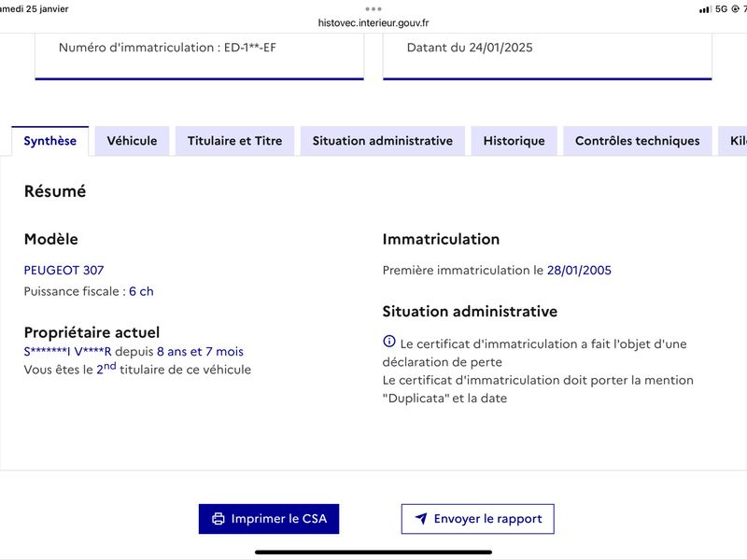
Task: Click the Numéro d'immatriculation ED-1**-EF text
Action: coord(167,48)
